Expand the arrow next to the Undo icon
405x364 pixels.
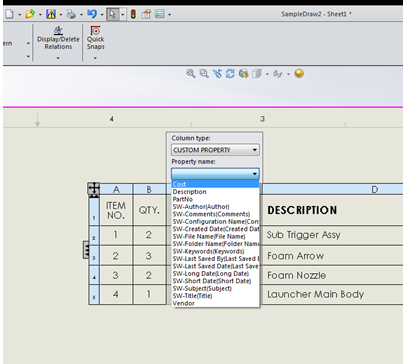click(102, 15)
